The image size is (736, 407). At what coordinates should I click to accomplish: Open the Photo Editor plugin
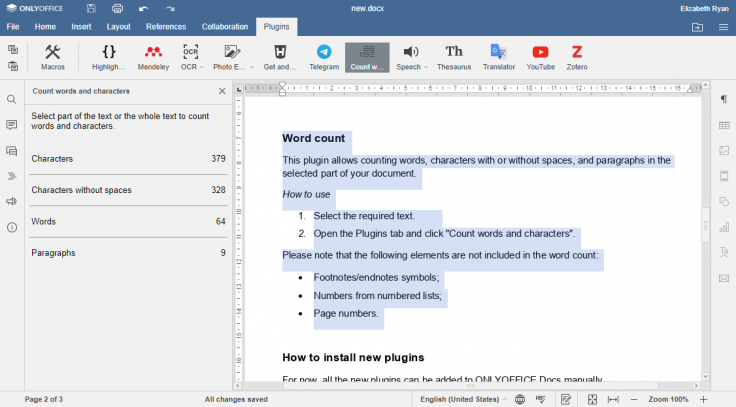tap(230, 57)
